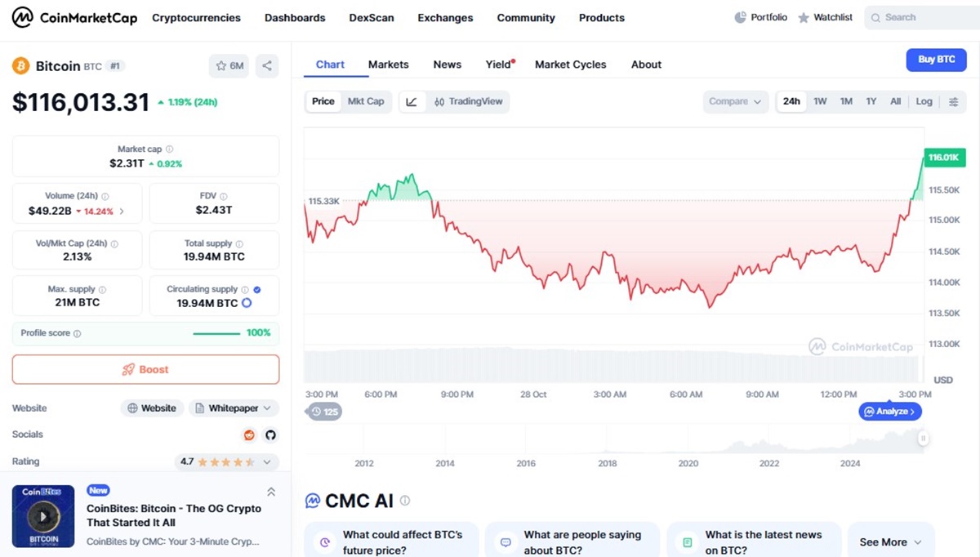Ask for the latest news on BTC

(x=754, y=542)
